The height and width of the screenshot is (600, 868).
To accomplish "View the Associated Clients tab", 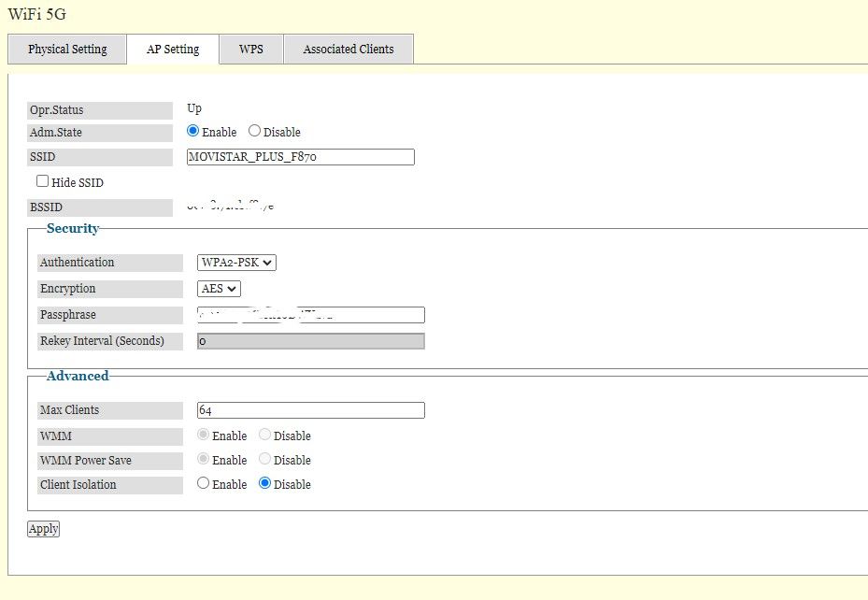I will click(349, 50).
